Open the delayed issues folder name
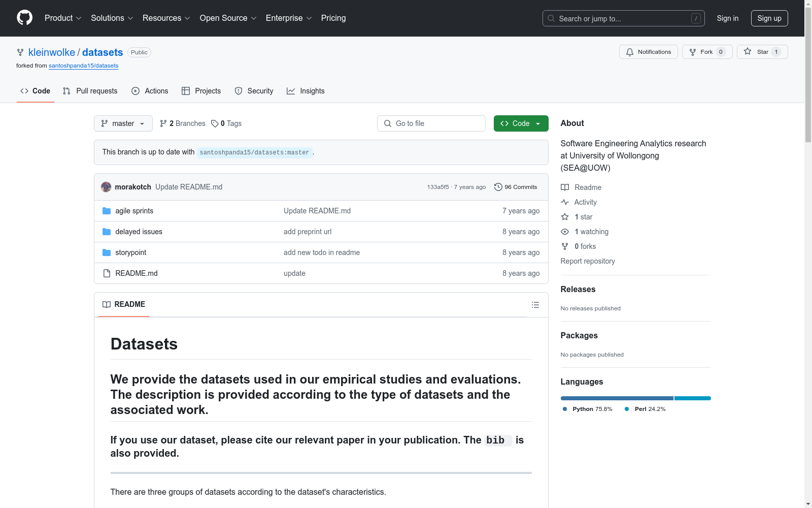 [139, 232]
